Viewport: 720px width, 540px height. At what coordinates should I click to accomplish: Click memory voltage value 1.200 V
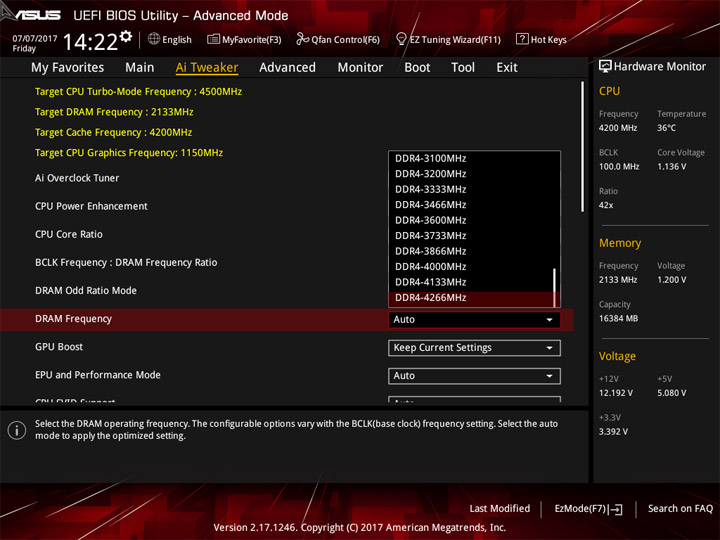coord(672,280)
